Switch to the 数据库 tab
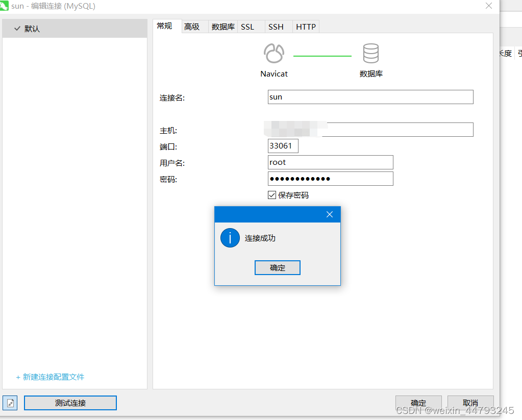 click(222, 27)
